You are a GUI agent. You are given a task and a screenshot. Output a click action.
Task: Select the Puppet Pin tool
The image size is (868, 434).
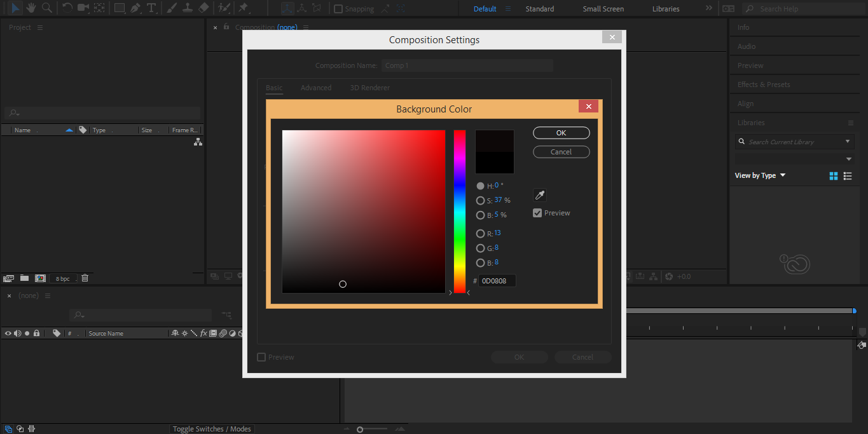tap(243, 8)
